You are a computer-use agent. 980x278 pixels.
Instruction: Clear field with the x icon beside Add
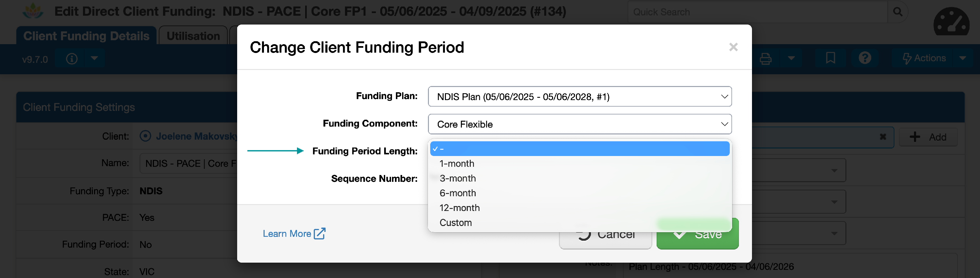[883, 137]
